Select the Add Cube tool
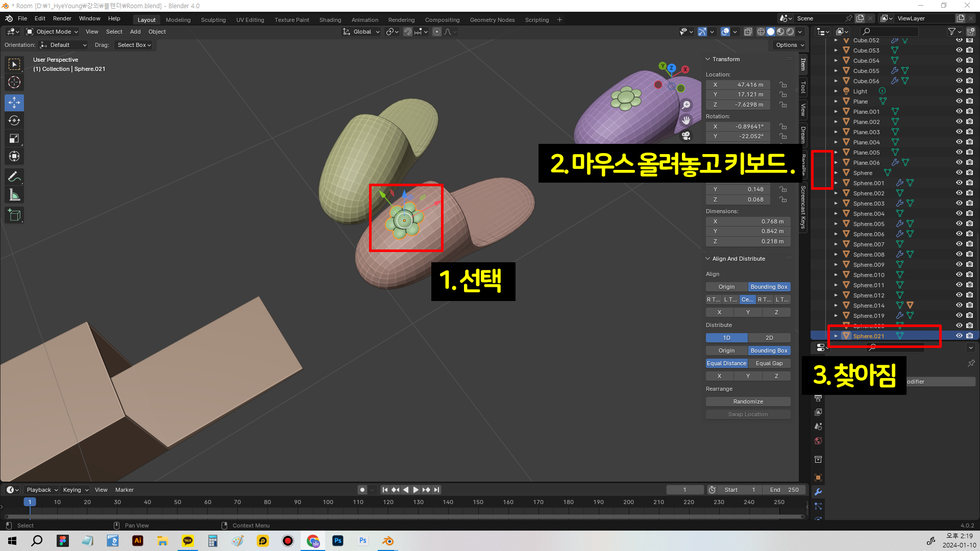The height and width of the screenshot is (551, 980). [14, 215]
